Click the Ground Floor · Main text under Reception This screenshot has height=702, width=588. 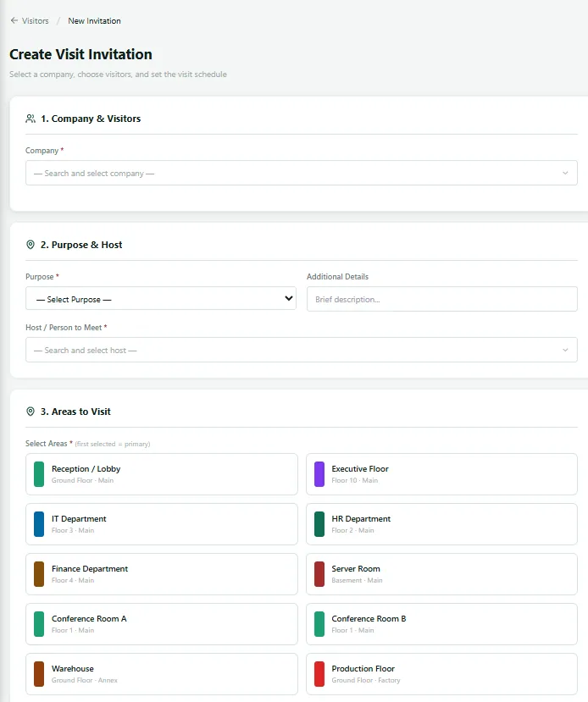tap(82, 480)
